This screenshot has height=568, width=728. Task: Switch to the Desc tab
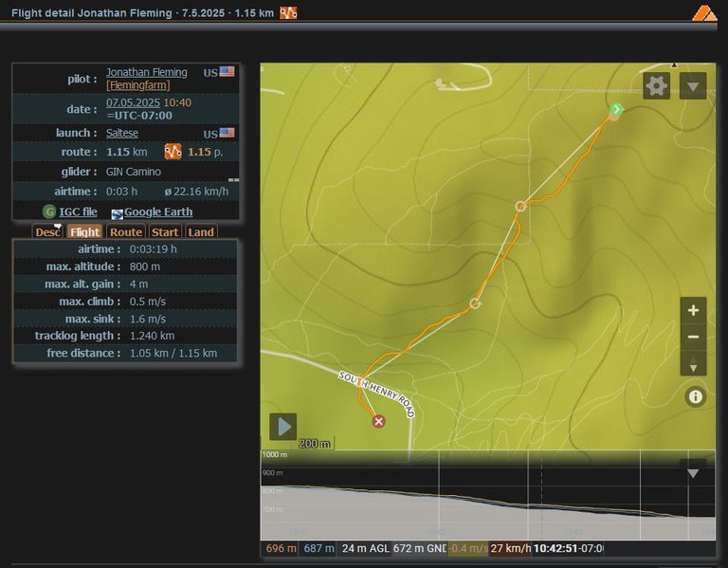(x=47, y=231)
